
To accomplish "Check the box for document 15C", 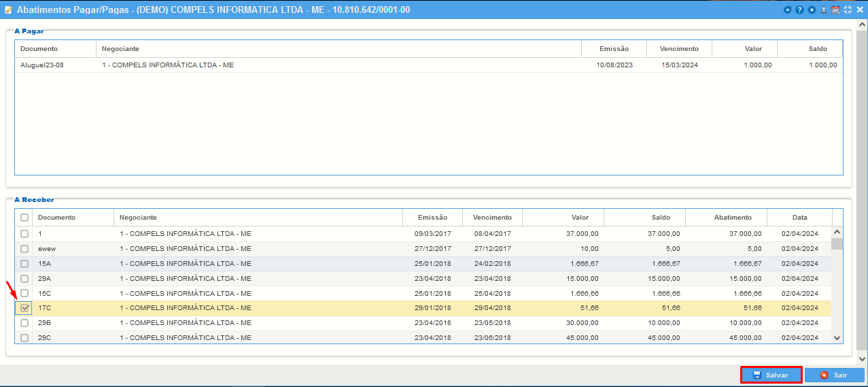I will (24, 293).
